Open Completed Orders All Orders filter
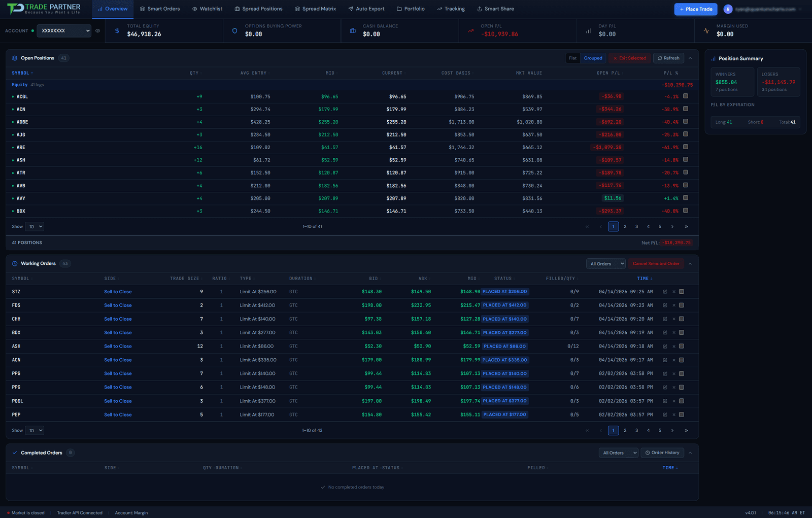 (619, 453)
